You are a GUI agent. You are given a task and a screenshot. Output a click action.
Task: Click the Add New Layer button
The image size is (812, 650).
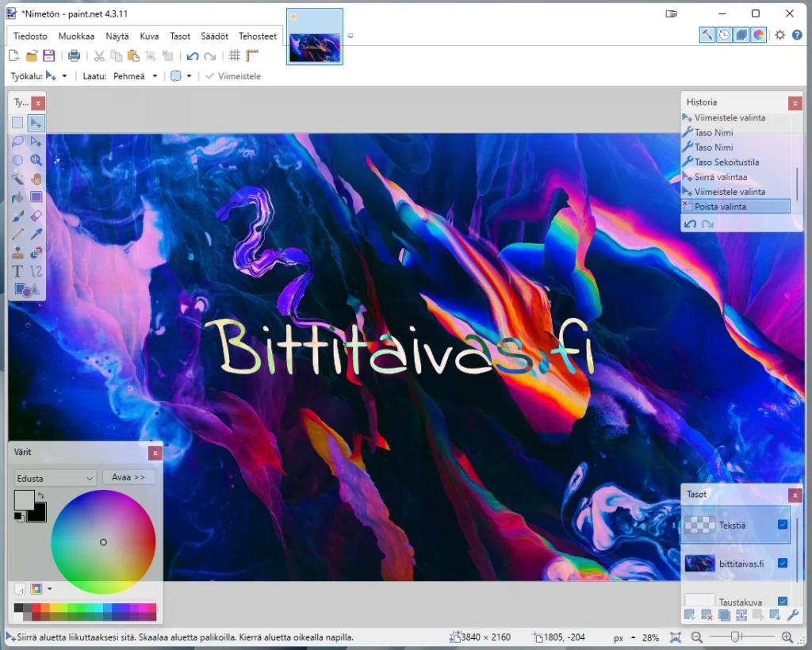pos(689,615)
